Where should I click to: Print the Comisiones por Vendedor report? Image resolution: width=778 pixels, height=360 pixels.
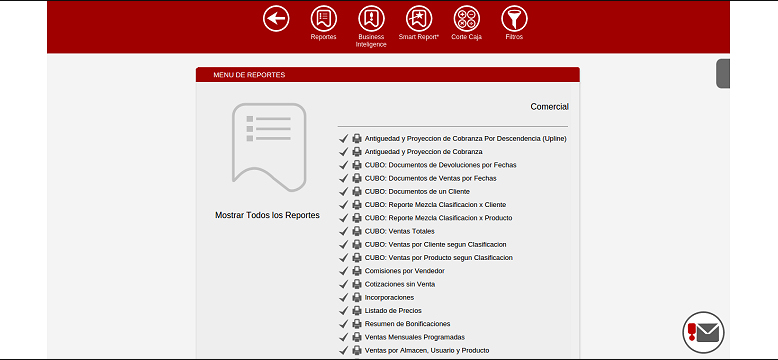tap(357, 271)
